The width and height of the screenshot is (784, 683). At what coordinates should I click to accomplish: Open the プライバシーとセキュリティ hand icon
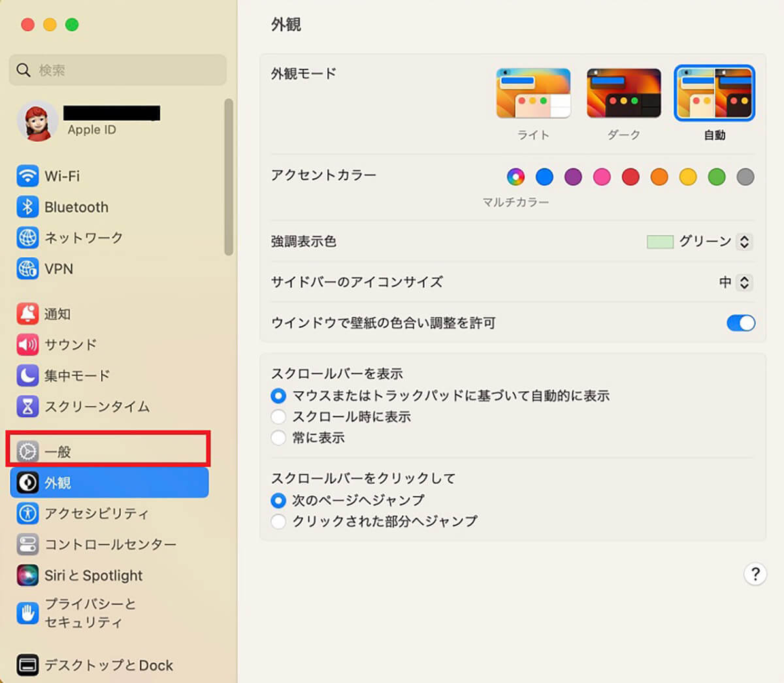coord(27,613)
